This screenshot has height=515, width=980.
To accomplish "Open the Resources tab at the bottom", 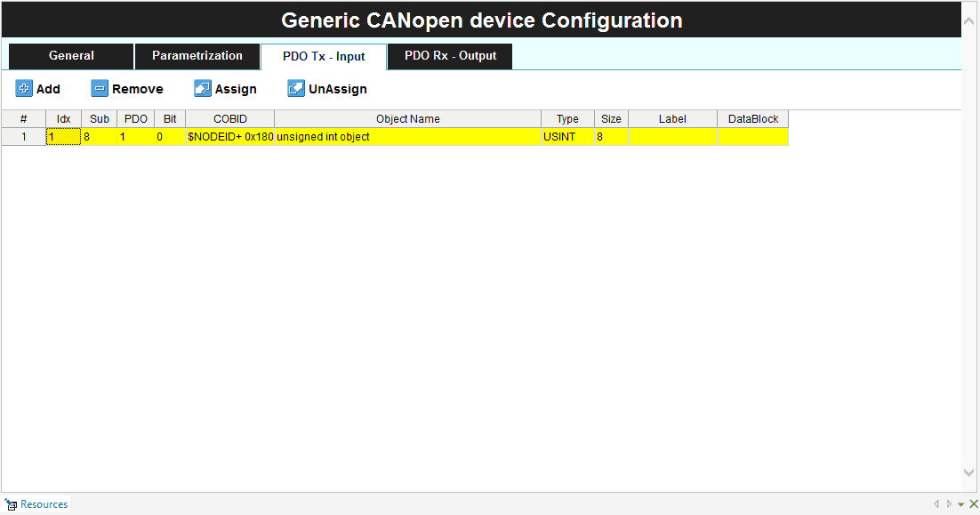I will coord(36,504).
